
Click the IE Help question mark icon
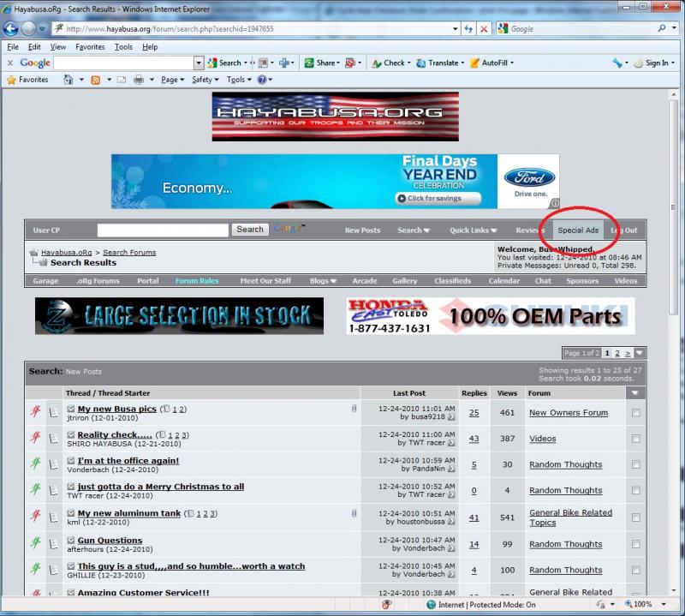click(261, 80)
